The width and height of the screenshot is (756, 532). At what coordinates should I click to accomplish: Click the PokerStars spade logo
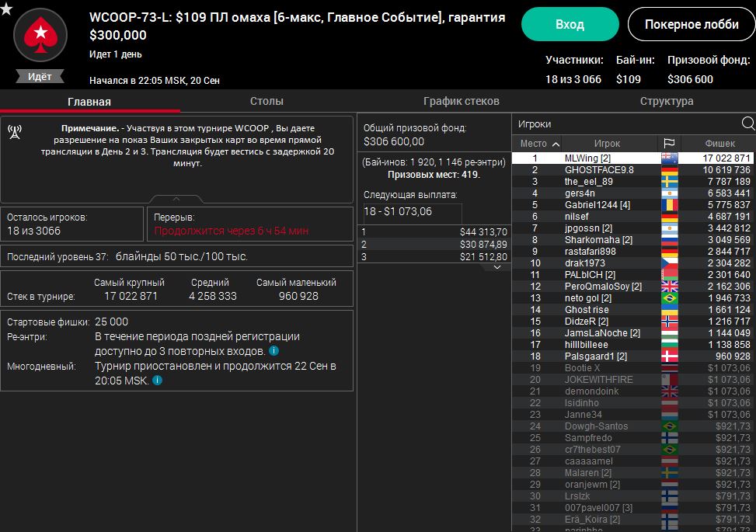(x=40, y=35)
